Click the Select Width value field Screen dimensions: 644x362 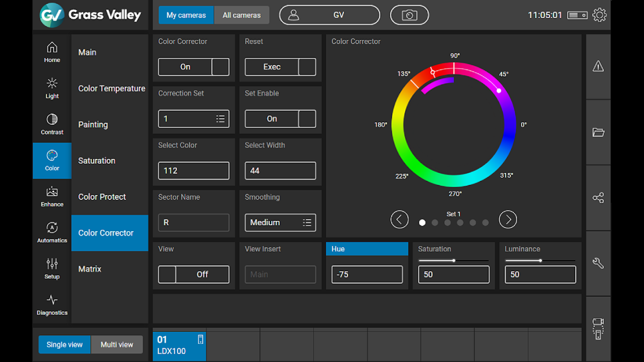(x=280, y=171)
